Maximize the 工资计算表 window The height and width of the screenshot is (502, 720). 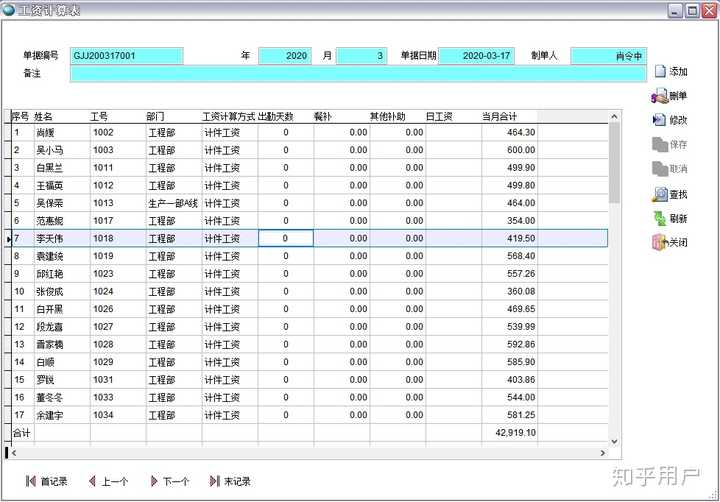click(x=692, y=10)
